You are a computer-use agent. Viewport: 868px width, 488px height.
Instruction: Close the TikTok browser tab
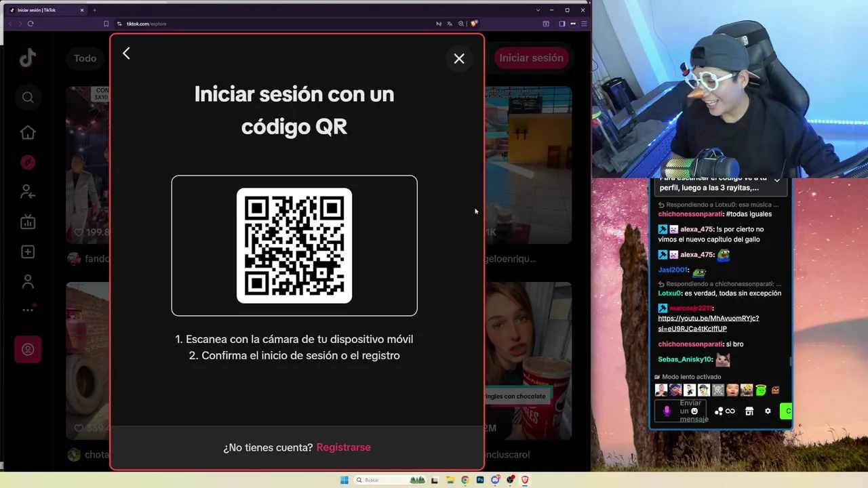tap(81, 10)
